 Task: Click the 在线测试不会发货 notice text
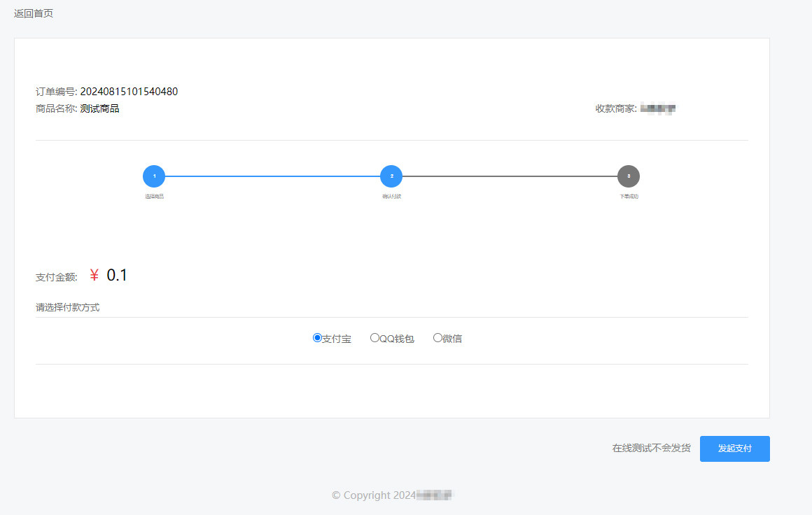point(651,448)
